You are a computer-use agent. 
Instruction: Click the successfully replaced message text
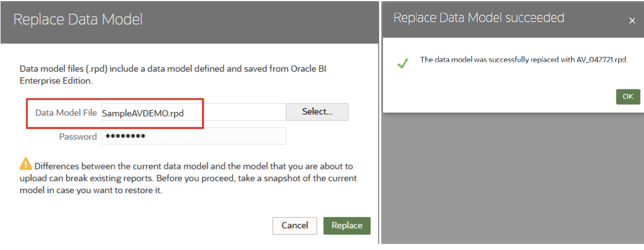524,60
